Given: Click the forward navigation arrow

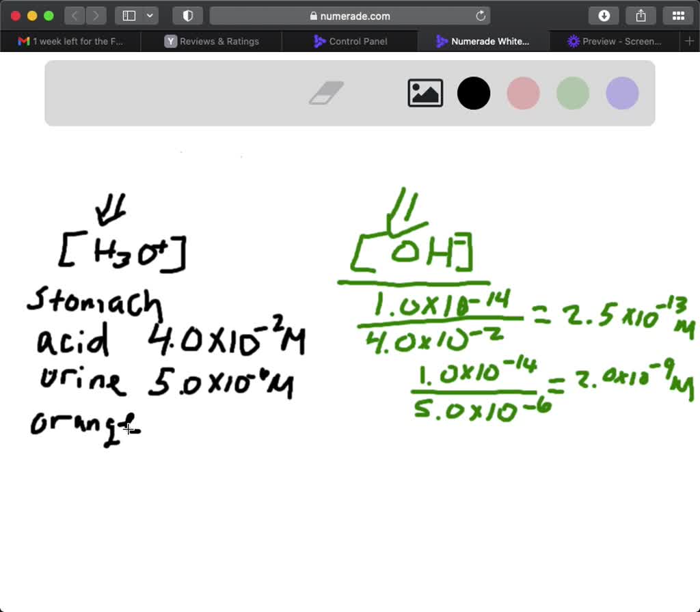Looking at the screenshot, I should 96,15.
